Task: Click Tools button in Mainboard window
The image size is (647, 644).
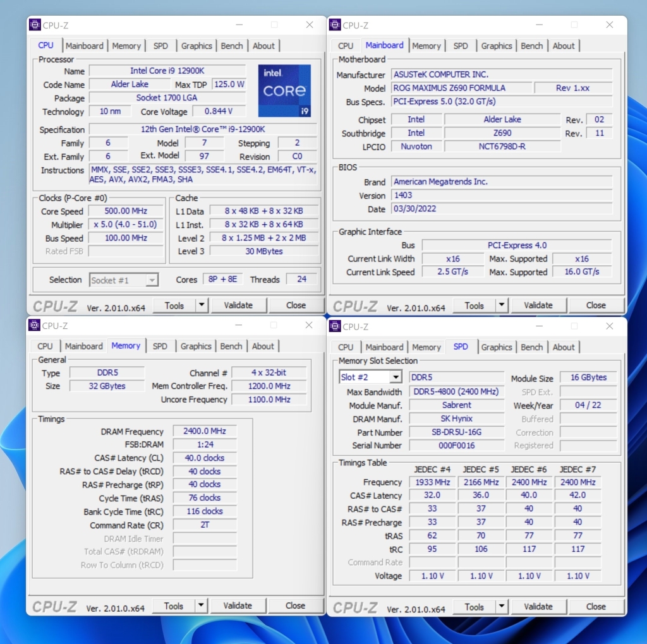Action: 474,306
